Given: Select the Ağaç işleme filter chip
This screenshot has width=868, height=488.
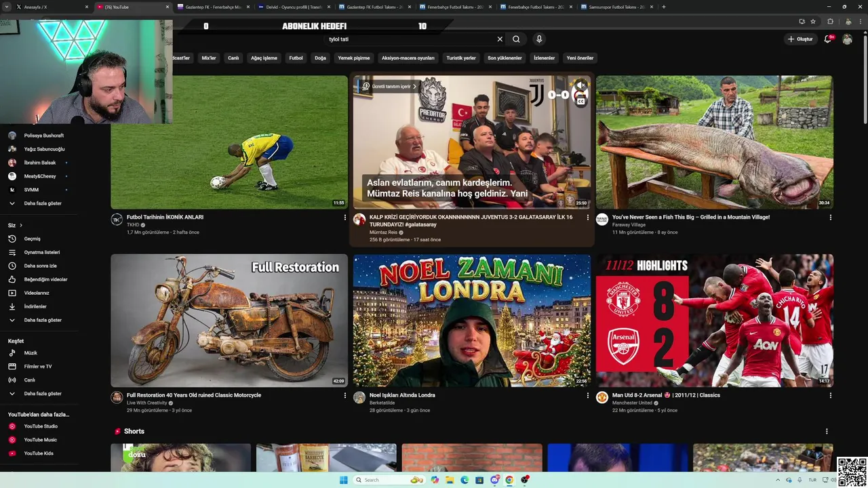Looking at the screenshot, I should click(x=264, y=58).
